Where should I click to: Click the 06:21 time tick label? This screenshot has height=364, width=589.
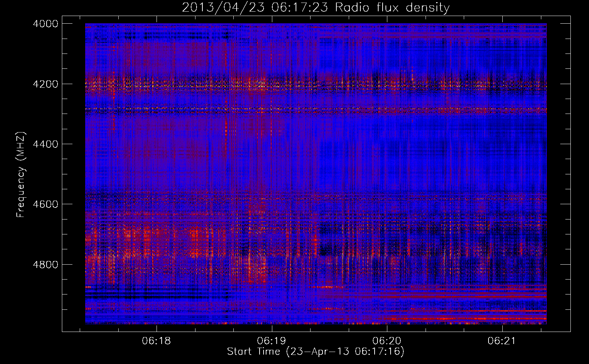coord(502,341)
